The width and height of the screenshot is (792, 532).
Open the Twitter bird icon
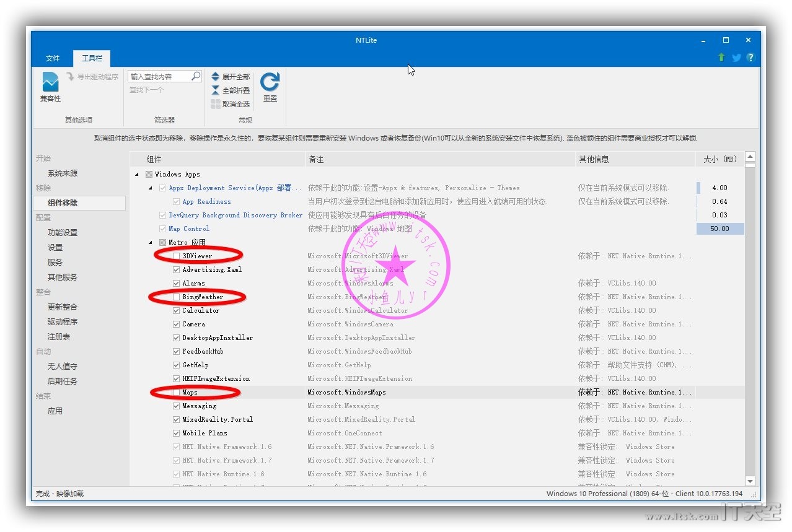click(x=736, y=57)
